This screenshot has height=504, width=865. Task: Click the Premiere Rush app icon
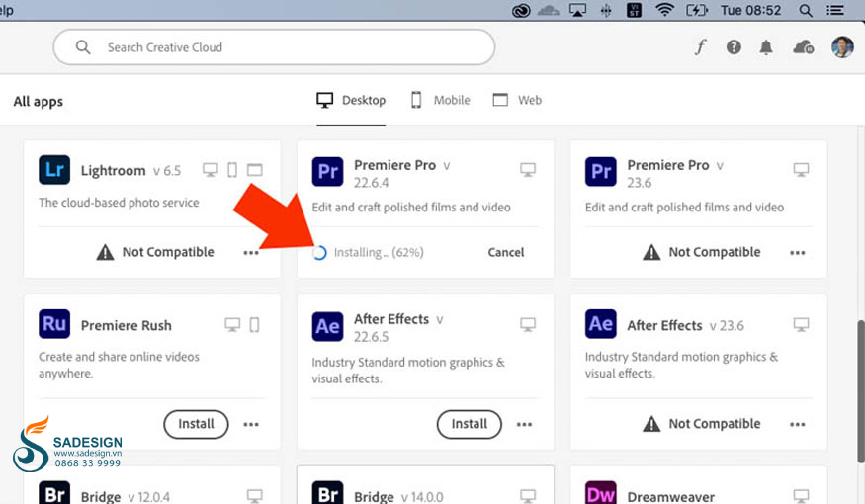pyautogui.click(x=54, y=324)
